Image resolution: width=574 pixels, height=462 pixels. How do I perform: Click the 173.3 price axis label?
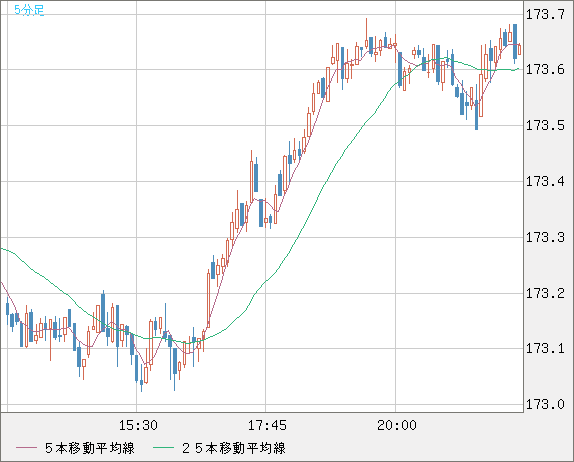point(545,238)
